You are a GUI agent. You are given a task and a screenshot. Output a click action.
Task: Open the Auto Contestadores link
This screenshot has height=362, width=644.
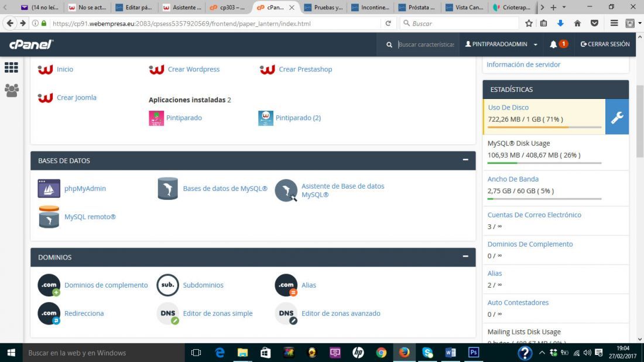(518, 303)
